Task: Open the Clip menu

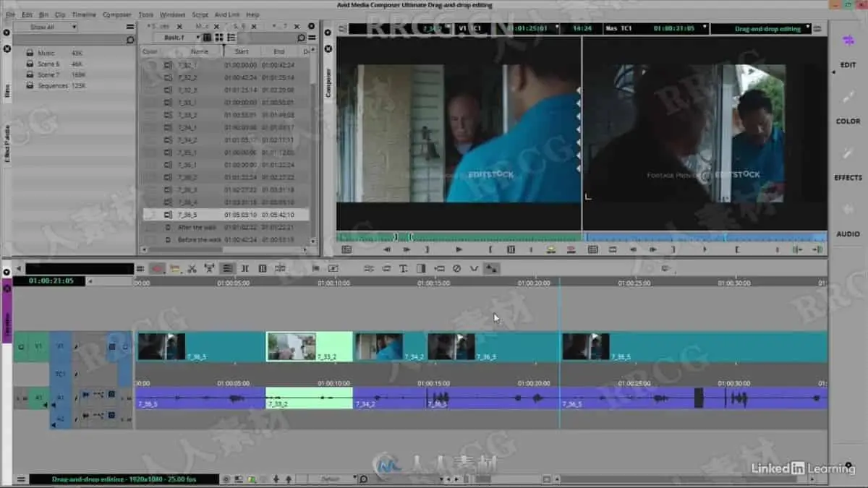Action: (60, 14)
